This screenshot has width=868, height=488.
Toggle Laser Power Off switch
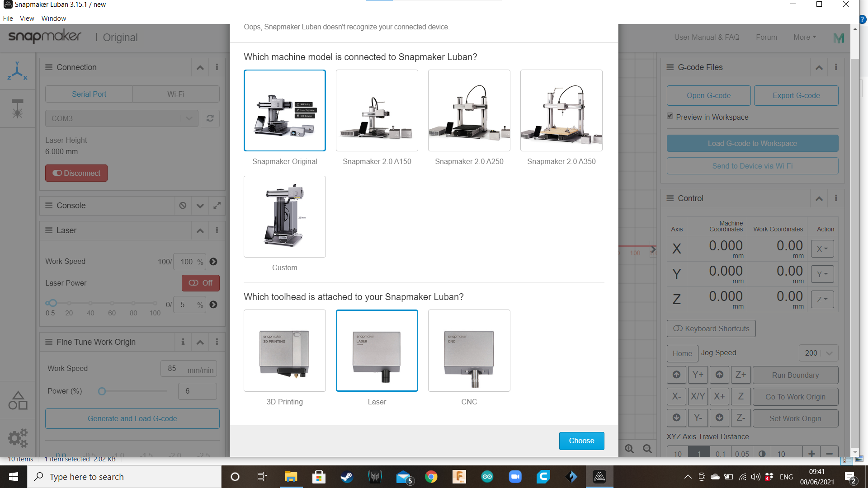point(201,283)
